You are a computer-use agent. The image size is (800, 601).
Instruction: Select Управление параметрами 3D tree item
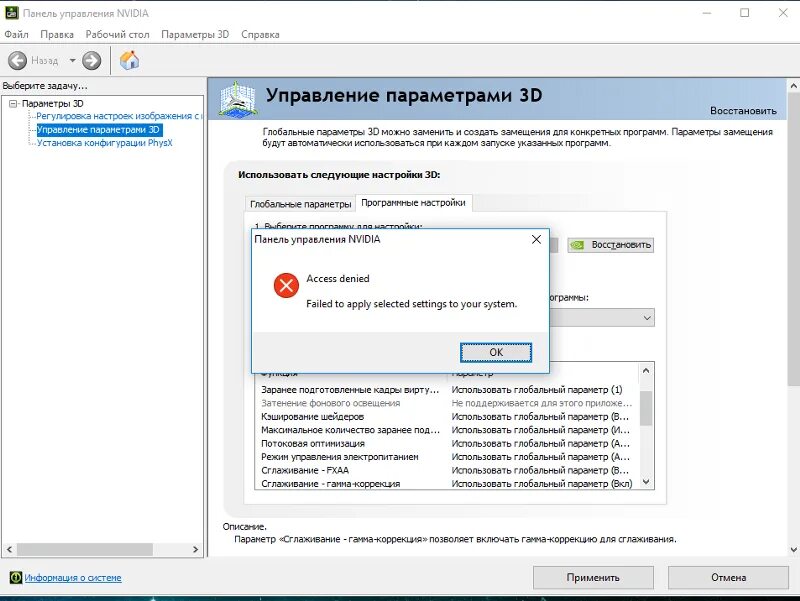pyautogui.click(x=99, y=130)
